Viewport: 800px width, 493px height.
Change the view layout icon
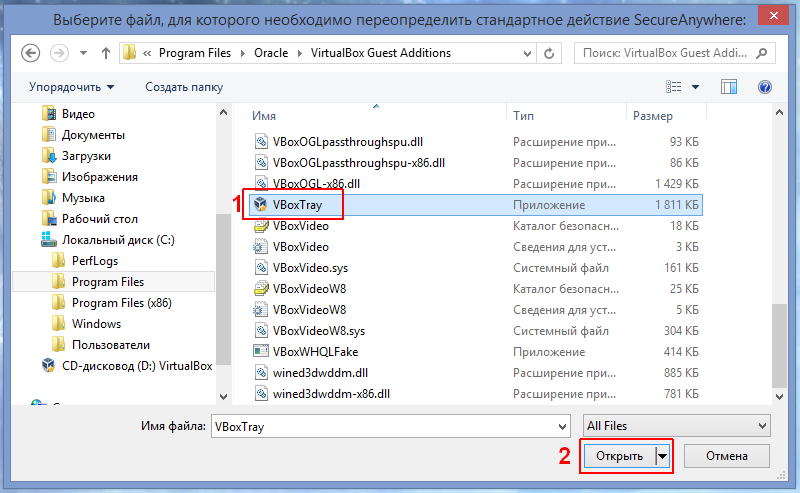pos(673,87)
